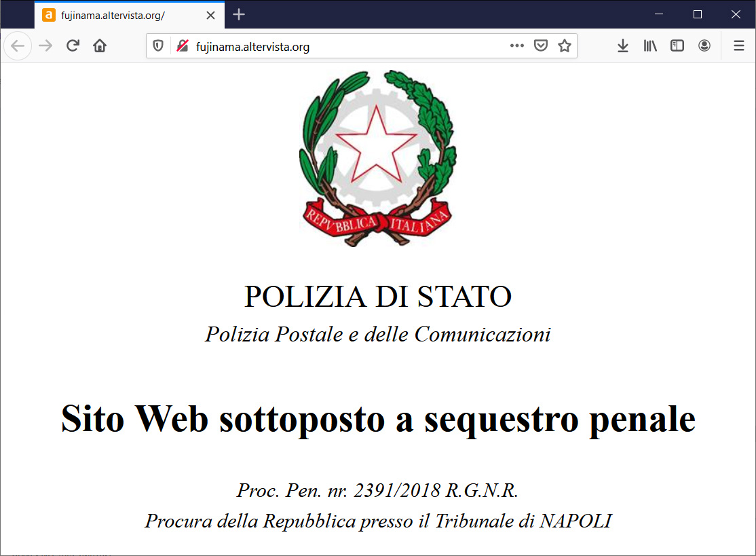Open the Firefox home page
The image size is (756, 556).
[100, 45]
